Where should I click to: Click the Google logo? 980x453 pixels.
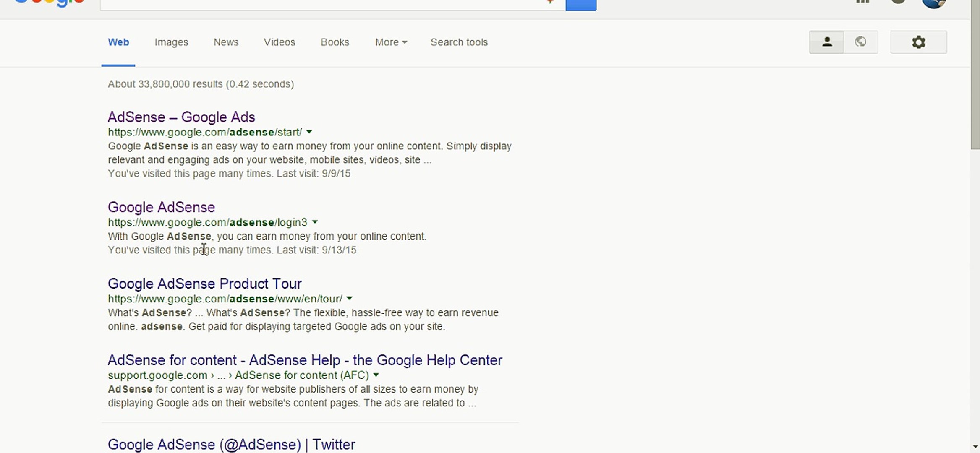pyautogui.click(x=50, y=3)
